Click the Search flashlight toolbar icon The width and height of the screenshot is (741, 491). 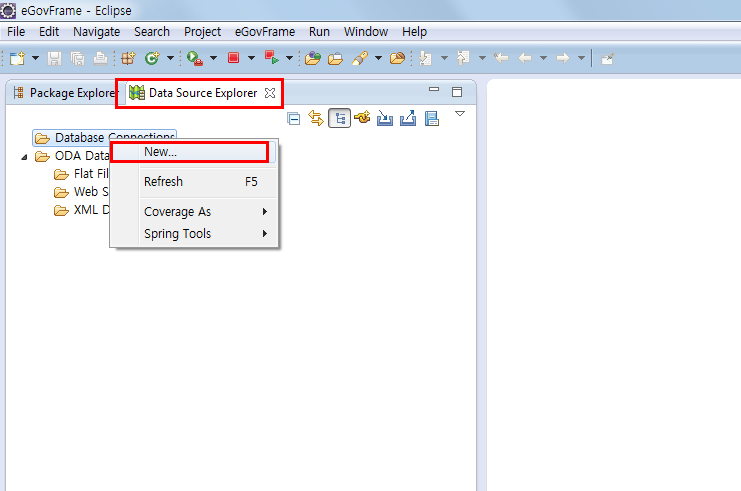click(360, 58)
